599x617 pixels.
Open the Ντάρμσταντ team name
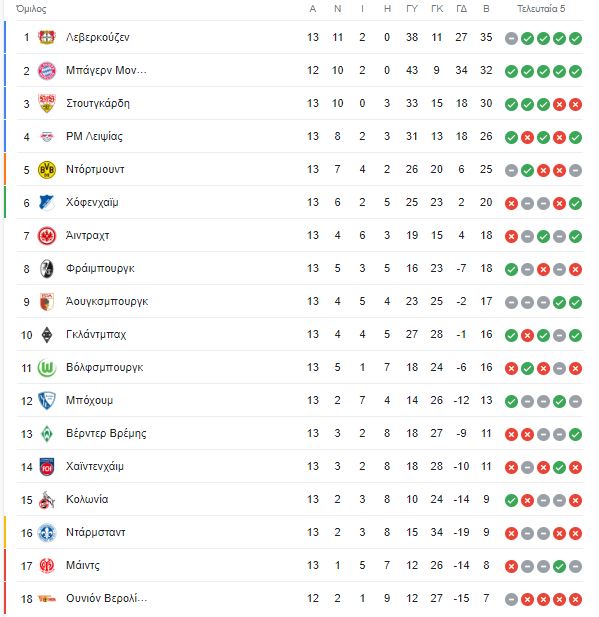[96, 532]
